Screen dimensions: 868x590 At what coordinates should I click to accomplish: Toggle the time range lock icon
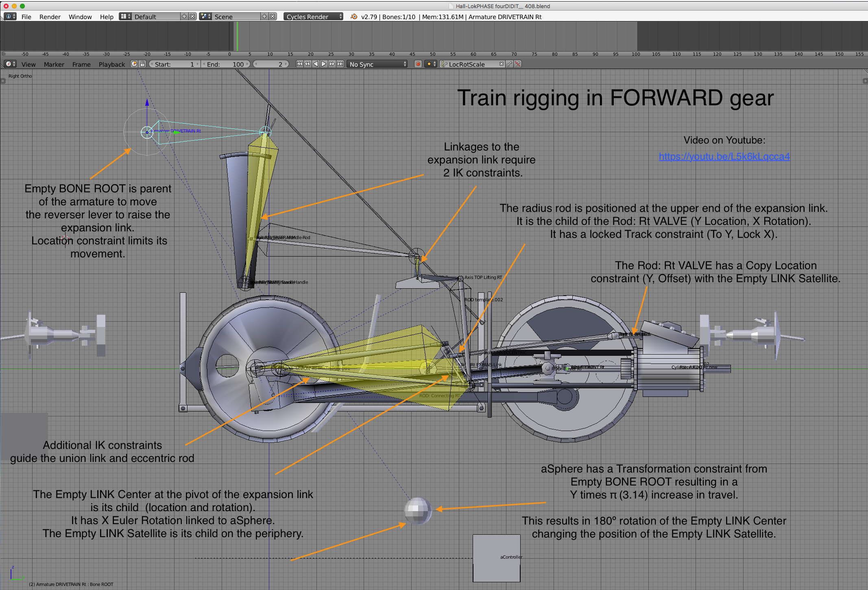[142, 64]
